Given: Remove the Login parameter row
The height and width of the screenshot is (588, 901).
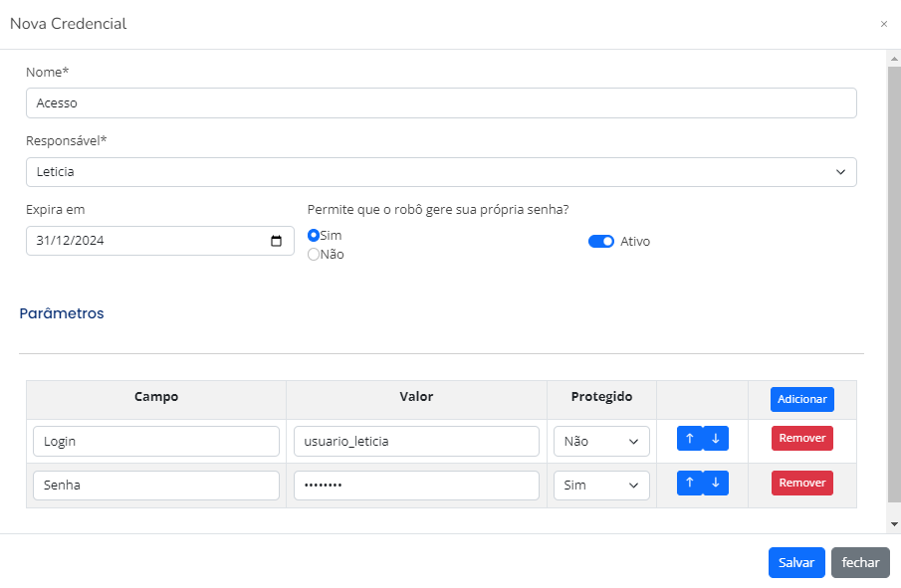Looking at the screenshot, I should (802, 438).
